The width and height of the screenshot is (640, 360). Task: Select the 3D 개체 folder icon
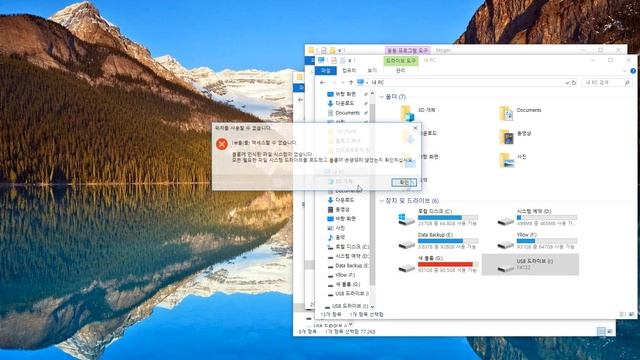click(407, 113)
